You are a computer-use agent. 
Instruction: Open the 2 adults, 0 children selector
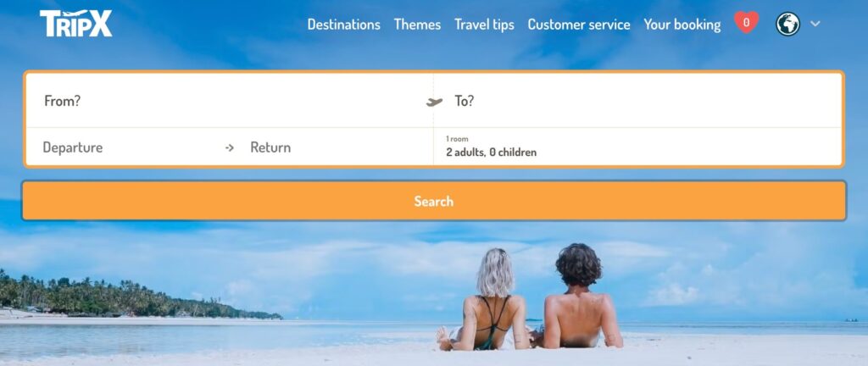coord(637,147)
